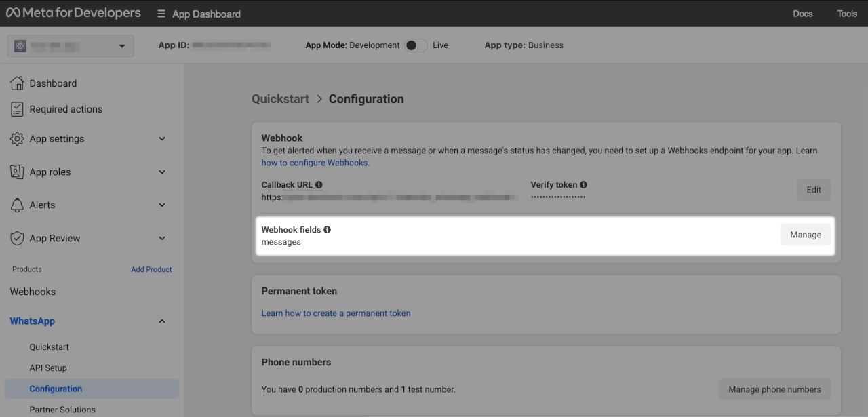The height and width of the screenshot is (417, 868).
Task: Collapse the WhatsApp product section
Action: 162,321
